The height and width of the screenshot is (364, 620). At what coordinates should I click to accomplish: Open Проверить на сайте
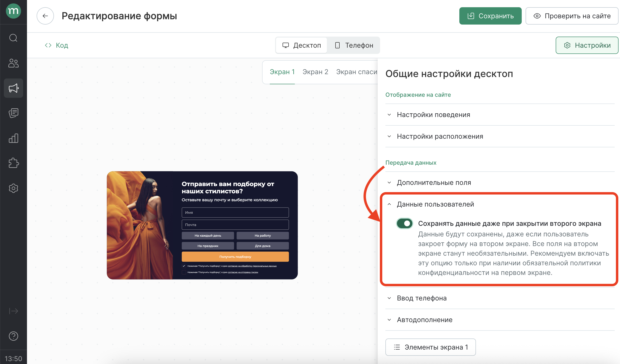[x=571, y=16]
